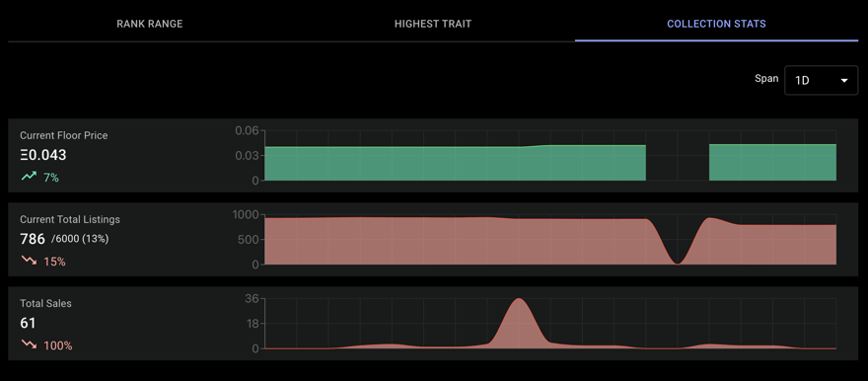The width and height of the screenshot is (868, 381).
Task: Open the Highest Trait tab
Action: (433, 24)
